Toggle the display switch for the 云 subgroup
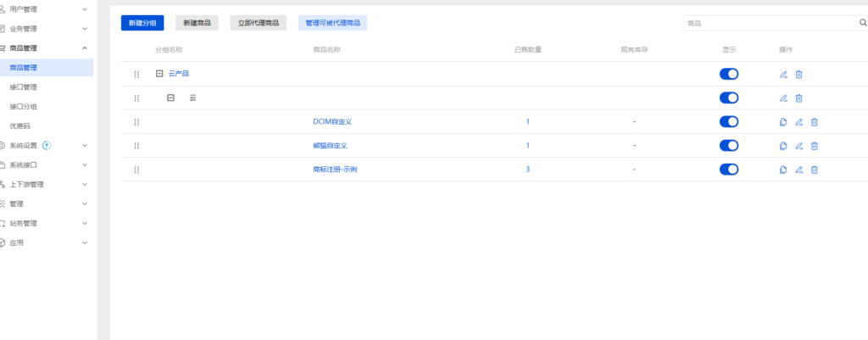The height and width of the screenshot is (340, 868). (x=729, y=98)
